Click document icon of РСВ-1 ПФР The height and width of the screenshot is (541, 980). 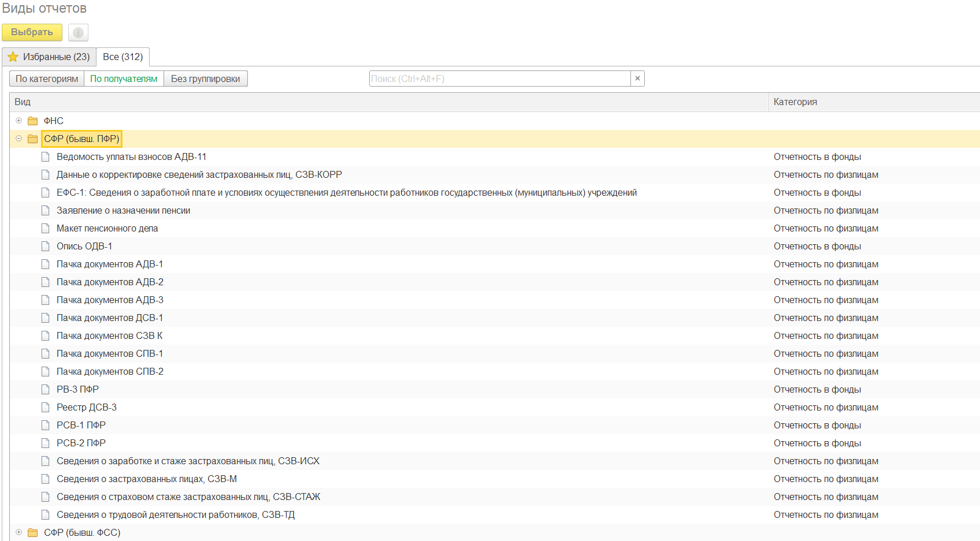[x=45, y=425]
